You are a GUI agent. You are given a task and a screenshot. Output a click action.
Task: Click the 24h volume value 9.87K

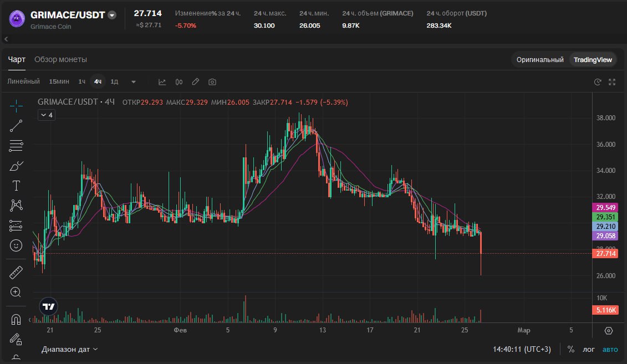click(x=351, y=25)
